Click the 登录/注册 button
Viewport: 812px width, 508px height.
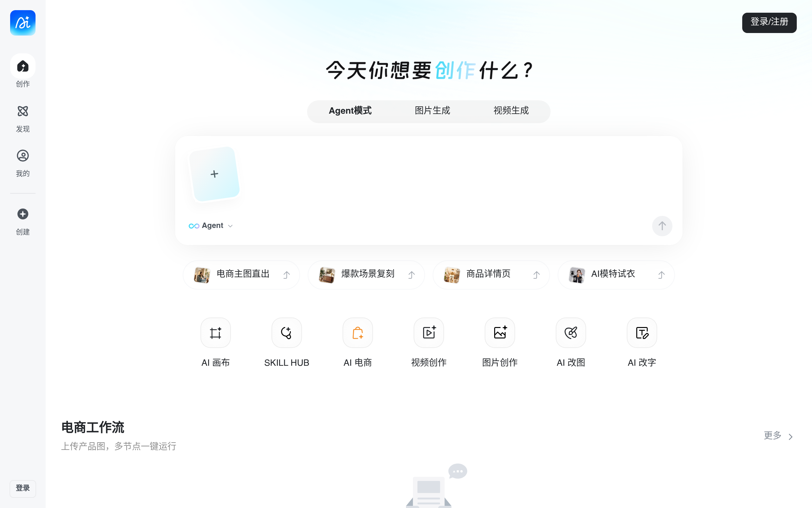769,23
